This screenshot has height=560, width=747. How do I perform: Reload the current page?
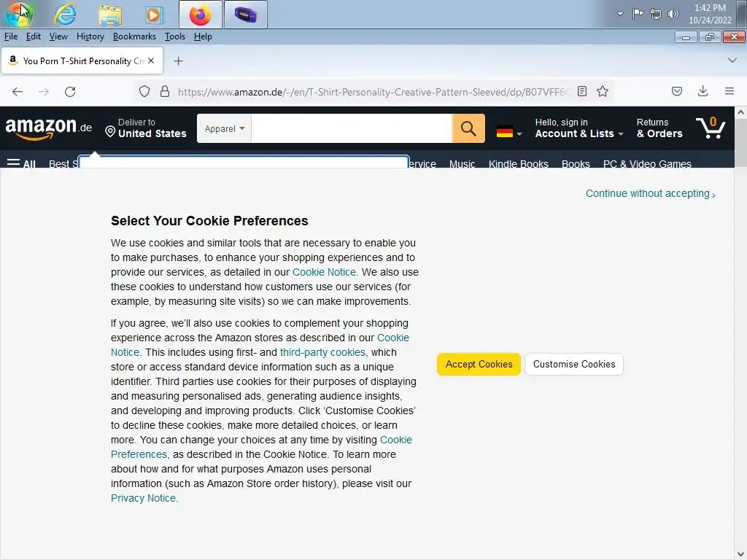coord(70,91)
